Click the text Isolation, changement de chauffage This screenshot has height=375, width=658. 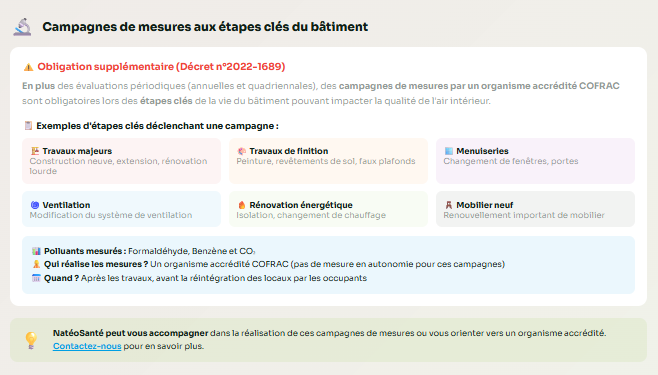[311, 215]
